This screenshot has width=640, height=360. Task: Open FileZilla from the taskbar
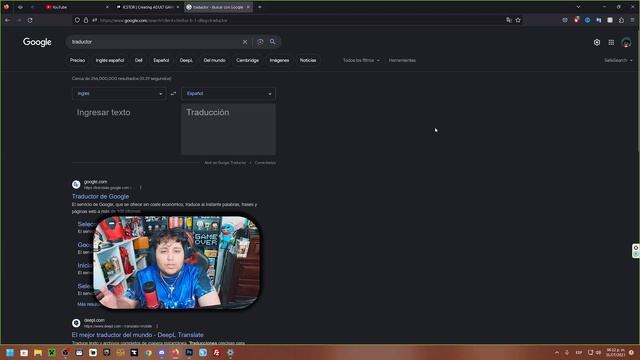pos(216,353)
